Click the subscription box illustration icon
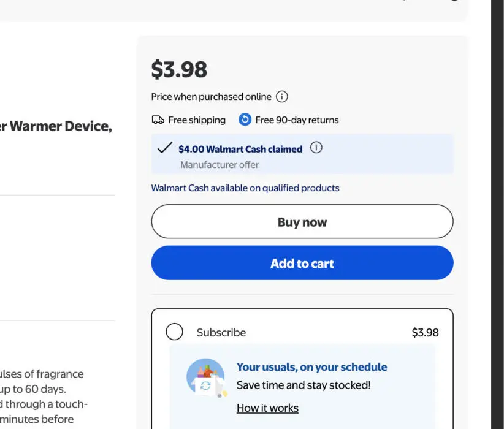The image size is (504, 429). pos(207,378)
